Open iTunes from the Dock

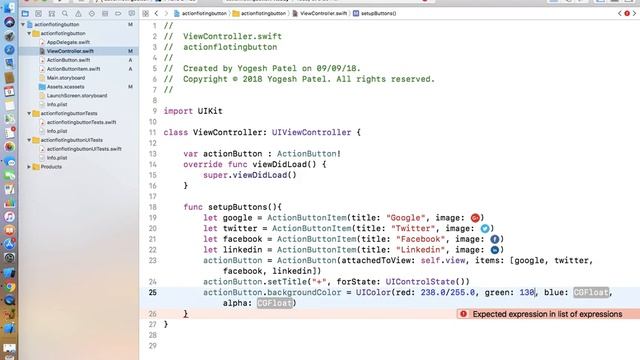point(9,217)
